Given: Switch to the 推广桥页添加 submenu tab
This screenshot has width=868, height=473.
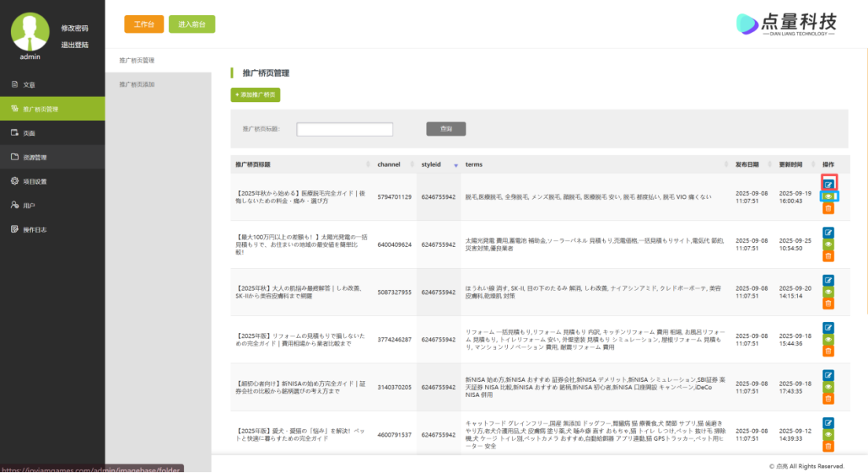Looking at the screenshot, I should click(137, 84).
